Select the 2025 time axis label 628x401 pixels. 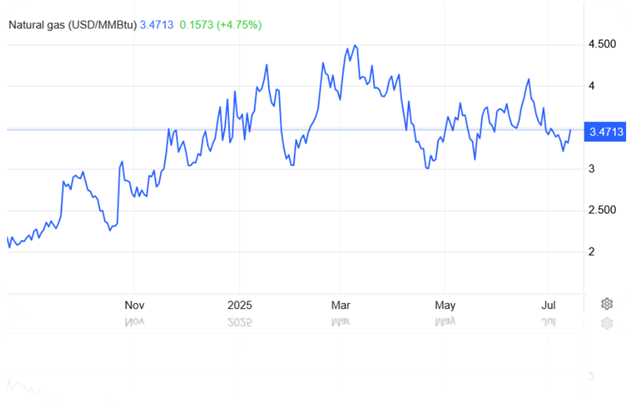tap(239, 304)
